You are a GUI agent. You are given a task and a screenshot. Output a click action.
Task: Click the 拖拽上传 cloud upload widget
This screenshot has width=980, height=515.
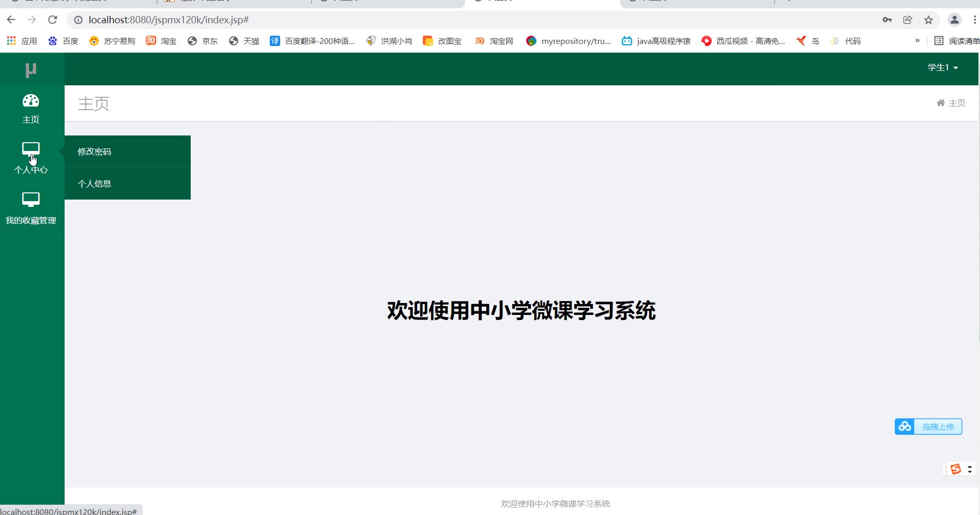point(928,427)
